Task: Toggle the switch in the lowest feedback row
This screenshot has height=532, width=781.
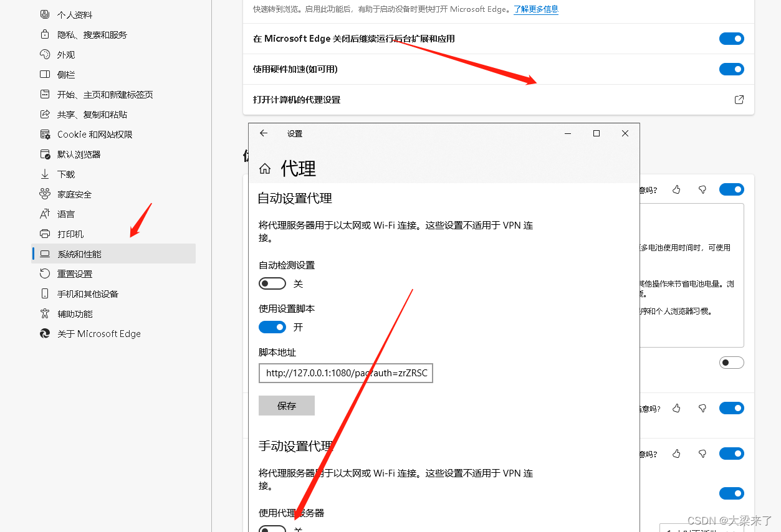Action: 732,454
